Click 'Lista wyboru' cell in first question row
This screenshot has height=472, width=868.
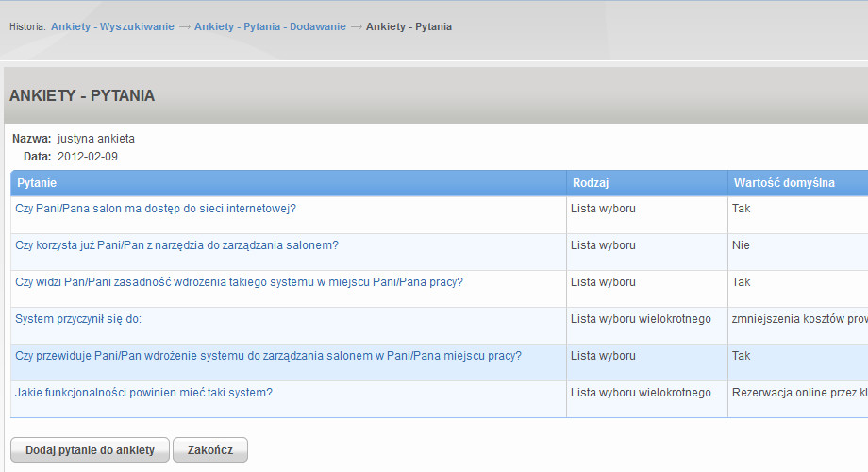coord(603,209)
